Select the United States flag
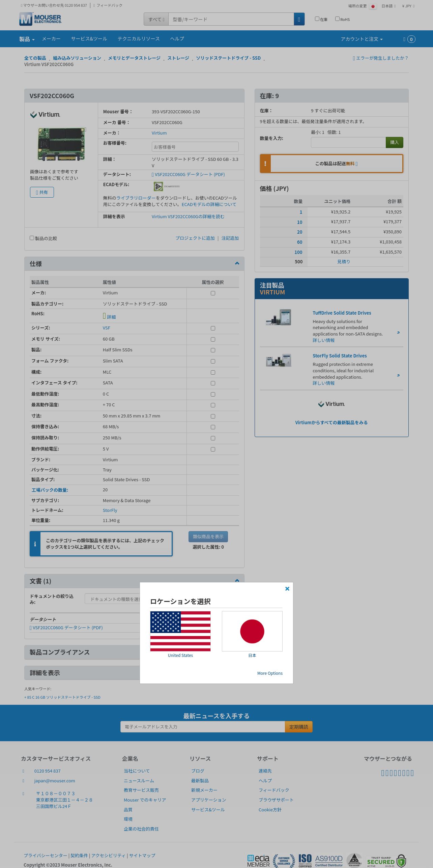The width and height of the screenshot is (433, 868). tap(180, 631)
